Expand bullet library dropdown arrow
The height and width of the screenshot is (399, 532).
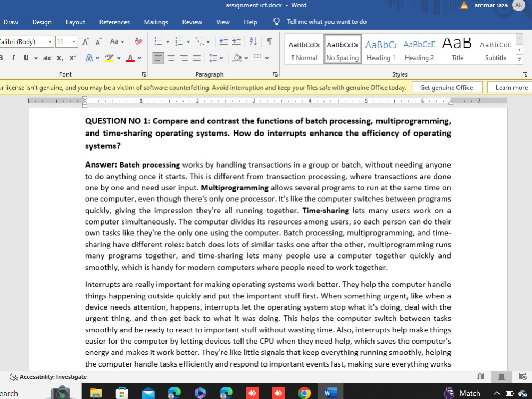(x=167, y=41)
